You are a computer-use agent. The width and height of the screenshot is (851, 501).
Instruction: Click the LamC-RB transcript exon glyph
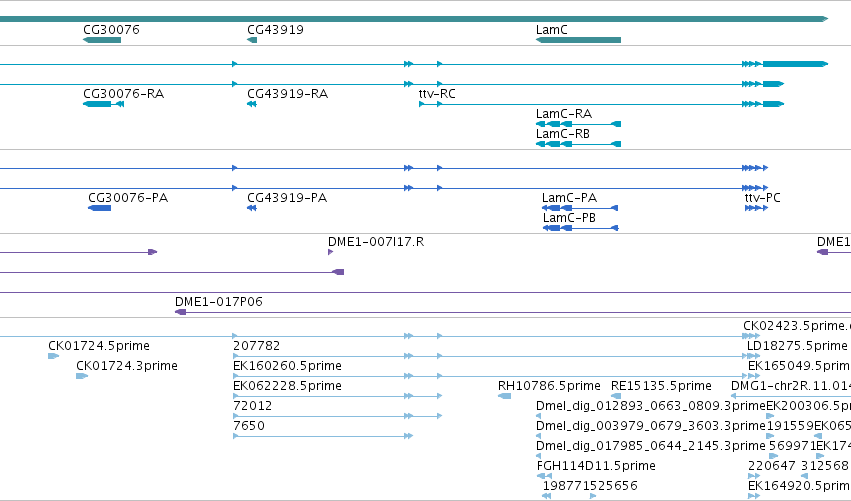(578, 144)
